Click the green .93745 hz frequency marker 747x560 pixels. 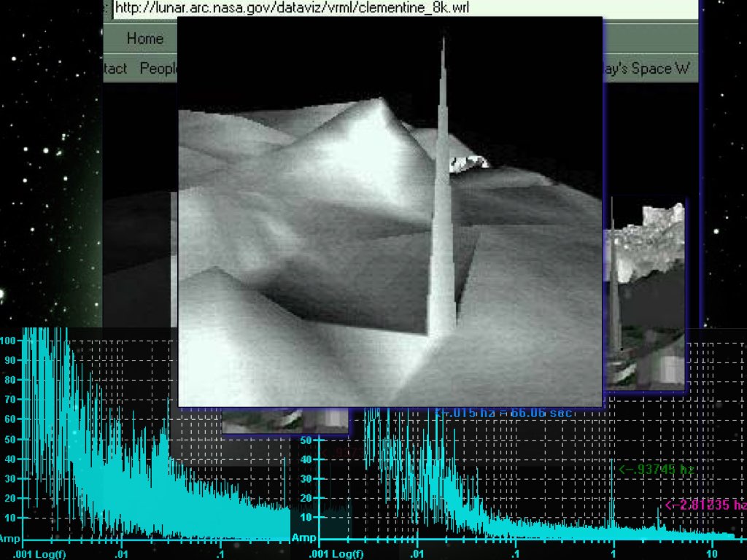(x=656, y=470)
